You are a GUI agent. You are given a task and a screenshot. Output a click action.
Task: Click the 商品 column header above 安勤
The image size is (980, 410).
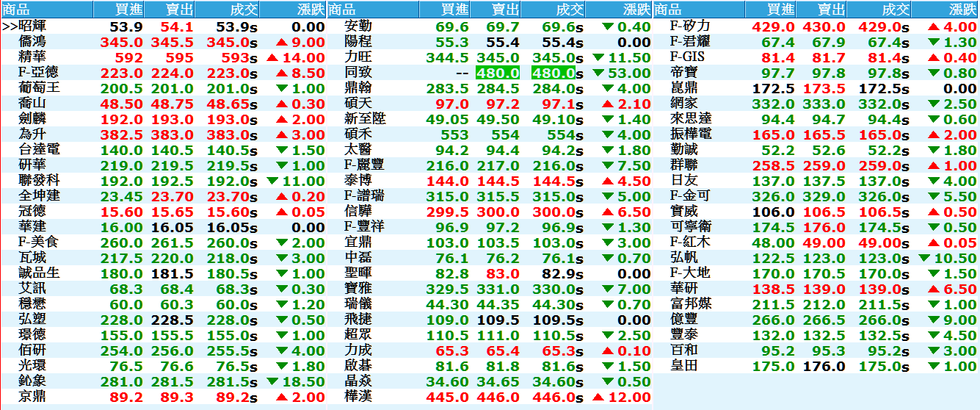pos(341,10)
